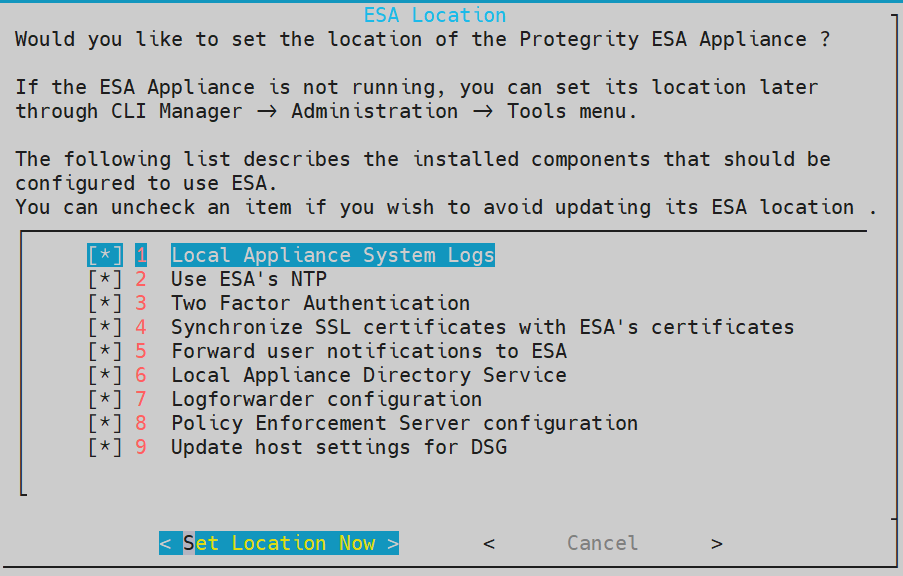Select the Local Appliance System Logs label
Screen dimensions: 903x576
click(x=332, y=255)
